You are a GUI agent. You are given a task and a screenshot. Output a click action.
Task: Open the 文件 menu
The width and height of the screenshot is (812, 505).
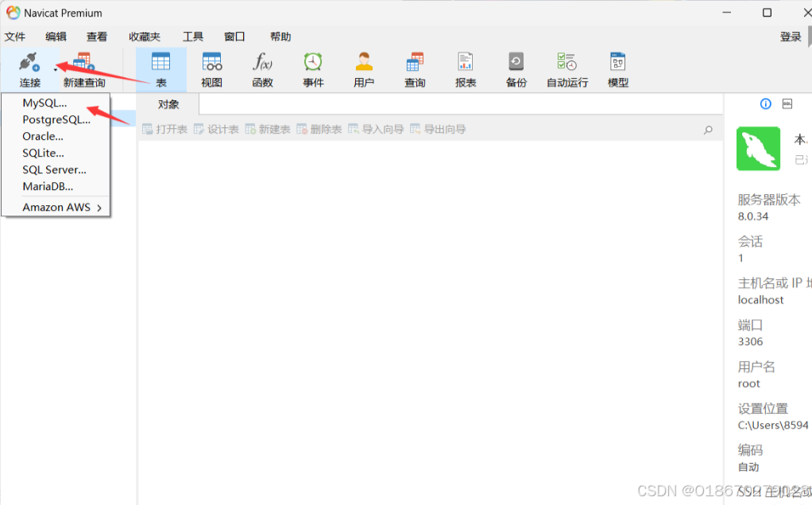(x=15, y=37)
